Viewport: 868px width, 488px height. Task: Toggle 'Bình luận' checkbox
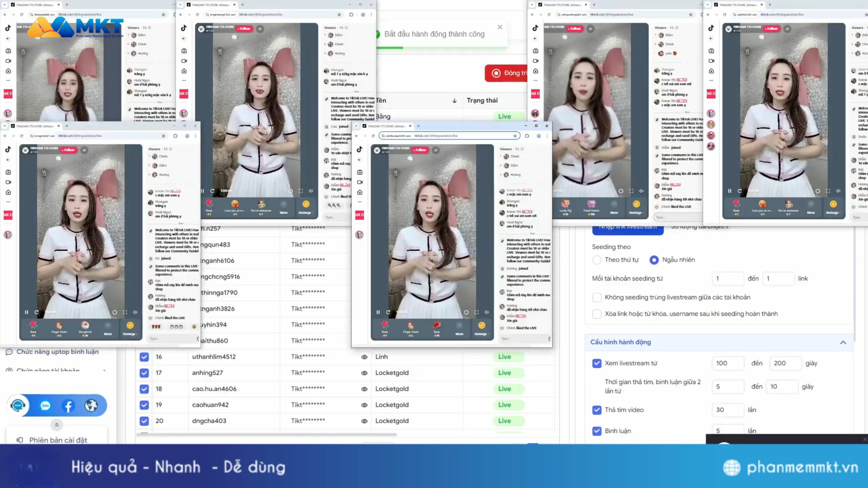(597, 431)
